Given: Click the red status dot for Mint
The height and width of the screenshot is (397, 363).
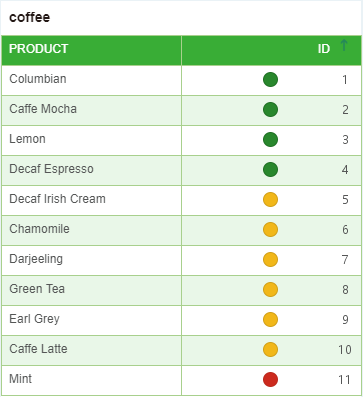Looking at the screenshot, I should tap(270, 380).
